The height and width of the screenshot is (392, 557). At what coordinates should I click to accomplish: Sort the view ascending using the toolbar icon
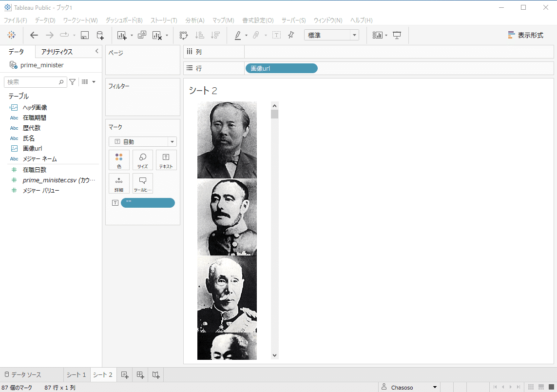199,35
